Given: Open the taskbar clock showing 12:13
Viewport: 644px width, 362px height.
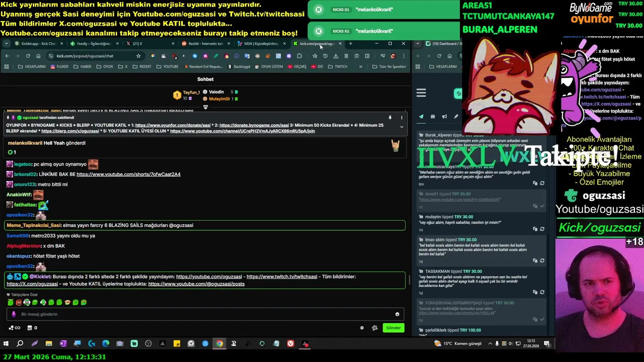Looking at the screenshot, I should pyautogui.click(x=531, y=344).
